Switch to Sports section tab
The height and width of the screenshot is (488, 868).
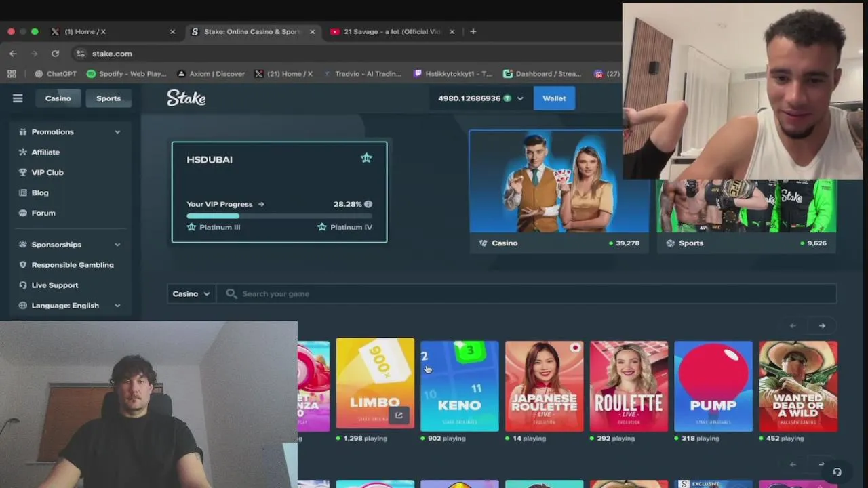[x=108, y=98]
